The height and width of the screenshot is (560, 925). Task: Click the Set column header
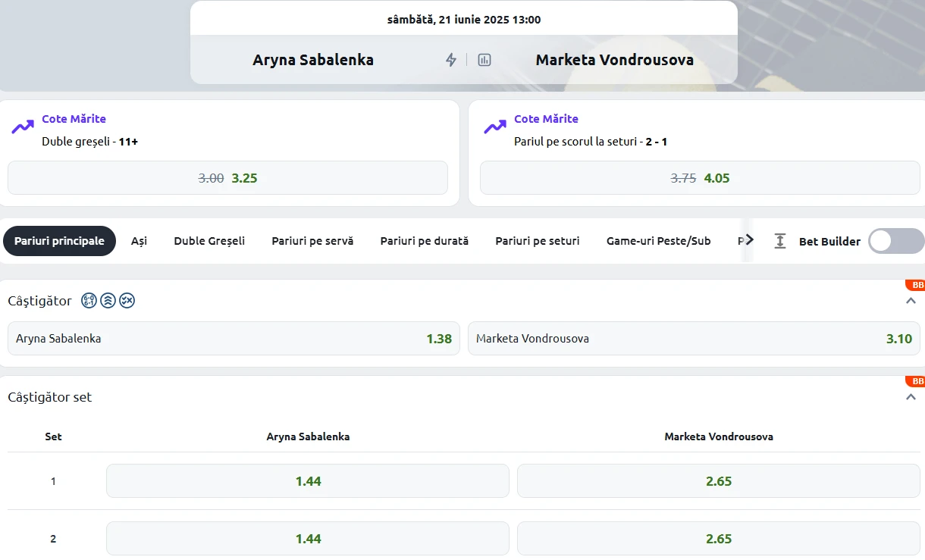point(53,436)
